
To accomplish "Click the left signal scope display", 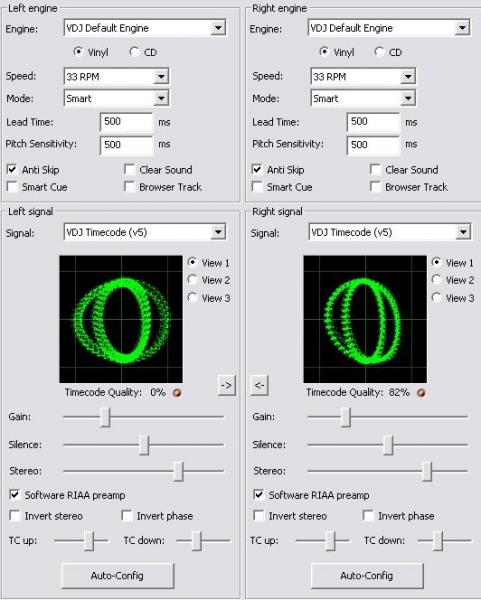I will coord(121,319).
